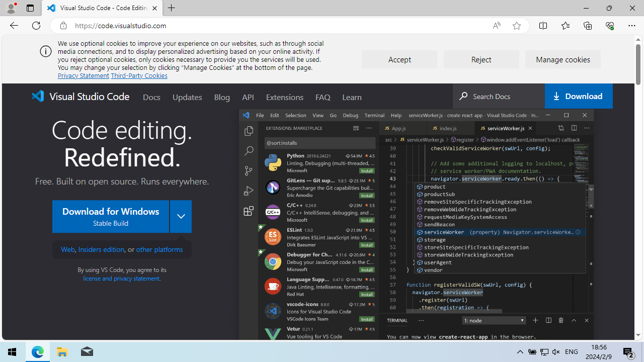
Task: Open the Docs menu item
Action: pos(151,97)
